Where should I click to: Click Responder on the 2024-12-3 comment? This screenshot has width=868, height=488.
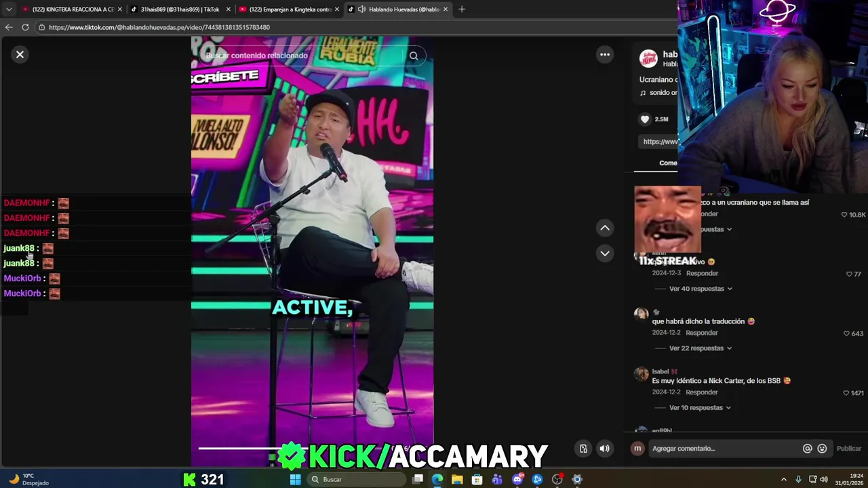pyautogui.click(x=702, y=273)
